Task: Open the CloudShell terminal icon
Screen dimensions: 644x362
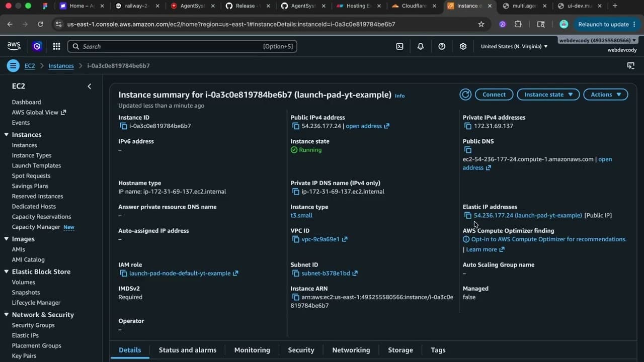Action: point(399,46)
